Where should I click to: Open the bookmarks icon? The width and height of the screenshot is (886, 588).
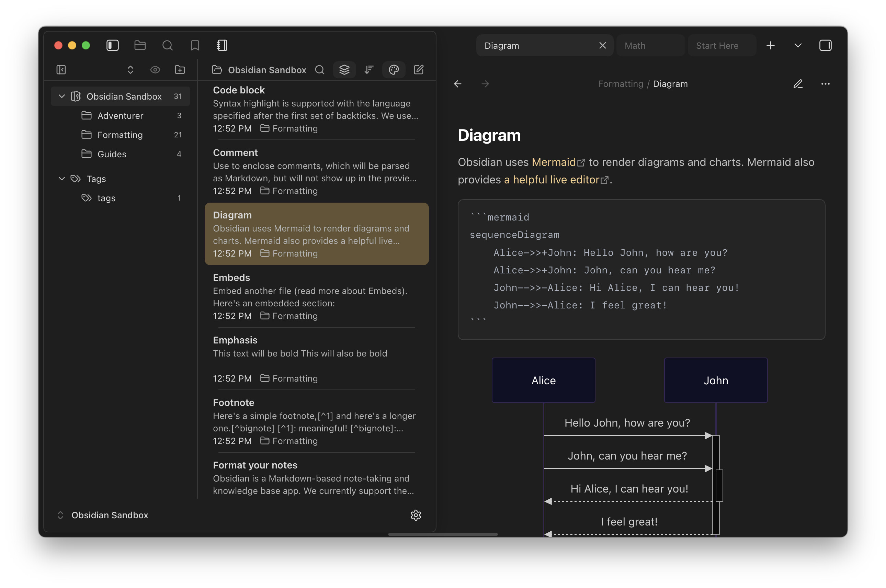(195, 45)
